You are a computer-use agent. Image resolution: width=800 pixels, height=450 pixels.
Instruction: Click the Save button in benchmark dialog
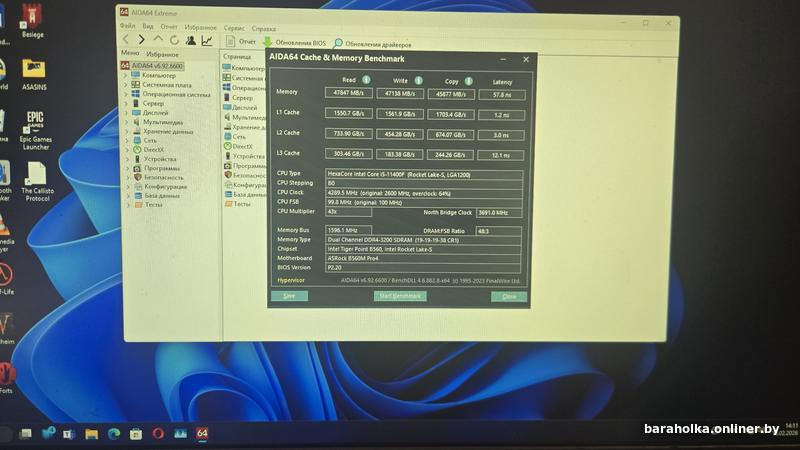click(289, 296)
